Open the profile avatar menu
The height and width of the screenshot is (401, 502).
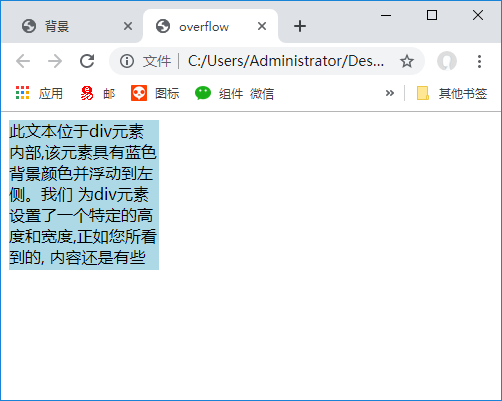coord(447,61)
